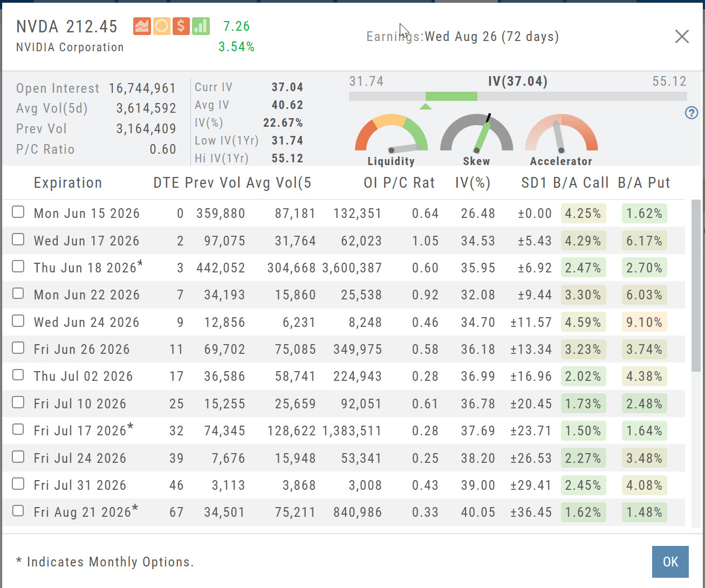
Task: Click the 3,600,387 open interest value
Action: 352,268
